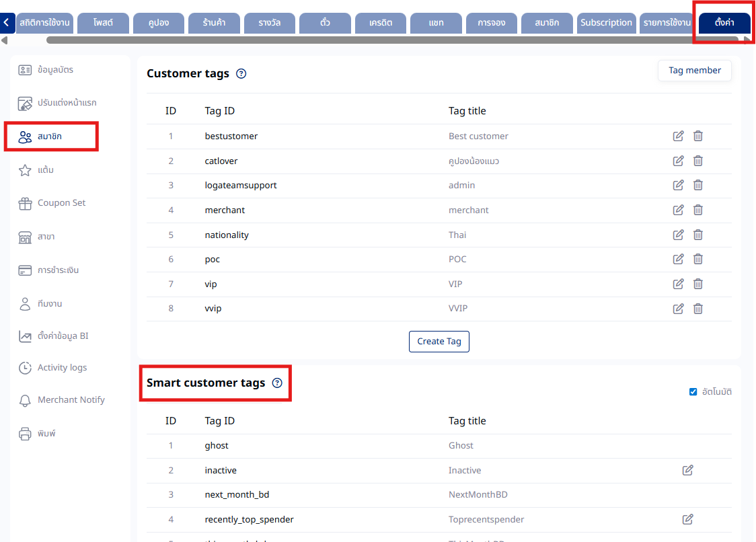756x542 pixels.
Task: Click the edit icon for bestustomer tag
Action: coord(678,136)
